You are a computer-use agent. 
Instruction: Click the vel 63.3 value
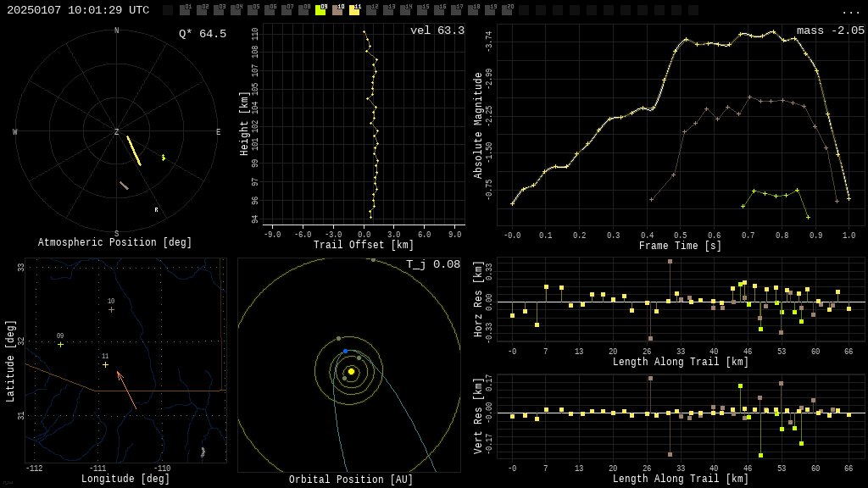437,30
